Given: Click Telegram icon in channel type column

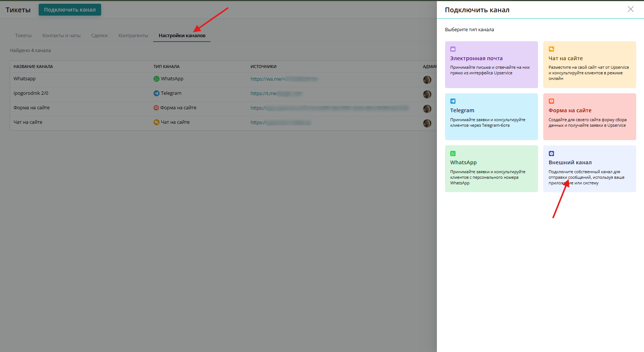Looking at the screenshot, I should (x=157, y=93).
